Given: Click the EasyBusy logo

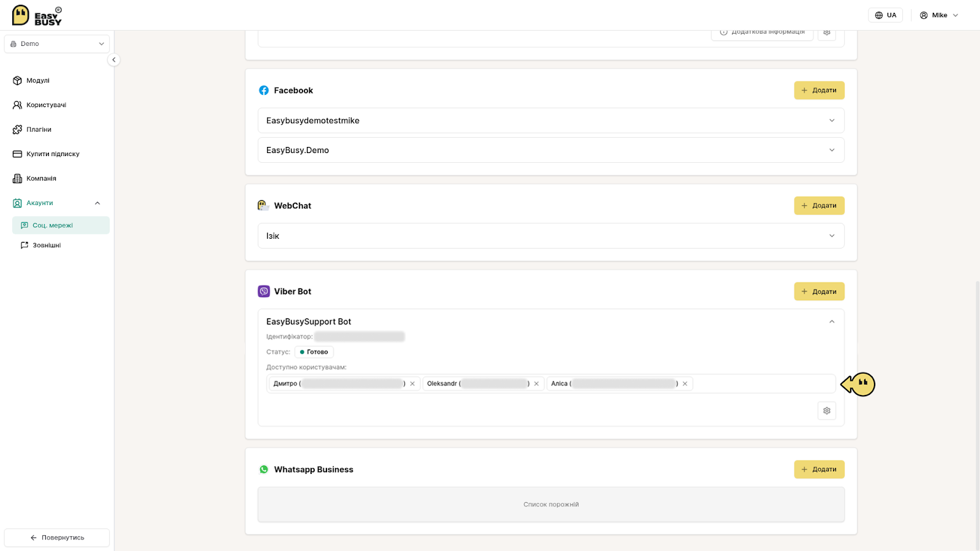Looking at the screenshot, I should click(x=37, y=15).
